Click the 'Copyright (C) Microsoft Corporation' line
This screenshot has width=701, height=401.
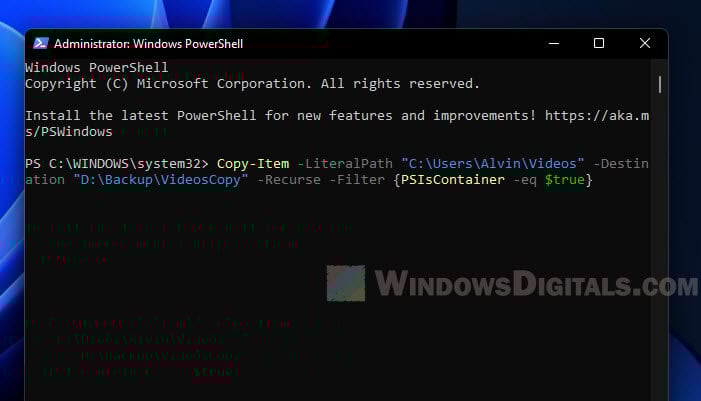[252, 84]
